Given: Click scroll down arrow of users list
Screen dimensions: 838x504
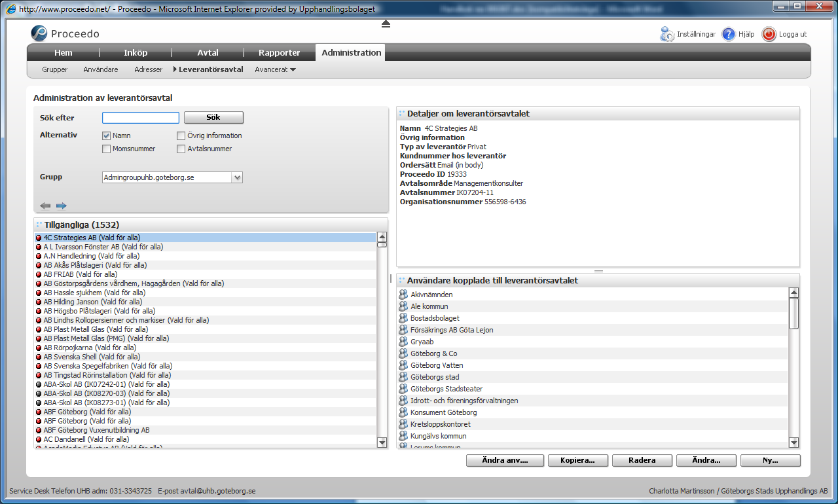Looking at the screenshot, I should click(793, 443).
